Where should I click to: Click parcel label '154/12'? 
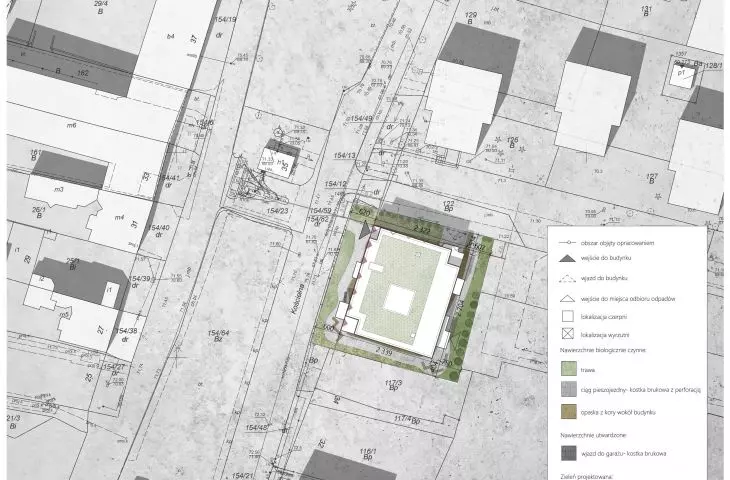click(336, 184)
